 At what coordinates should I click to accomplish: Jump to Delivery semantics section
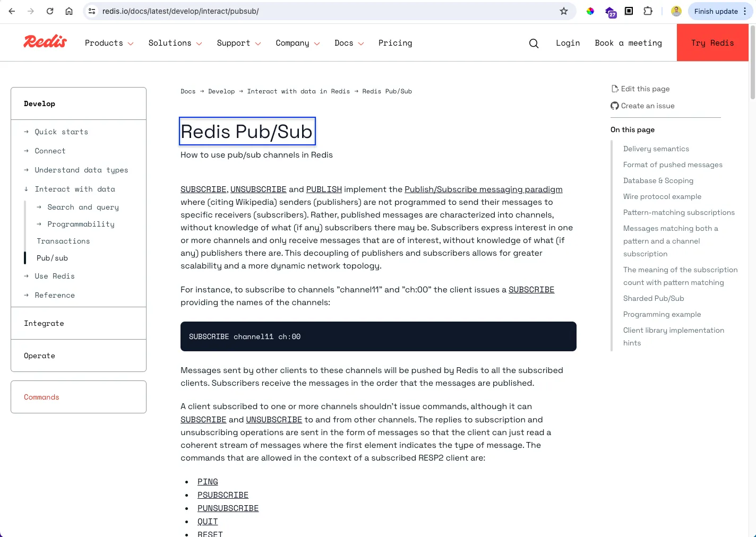[656, 149]
